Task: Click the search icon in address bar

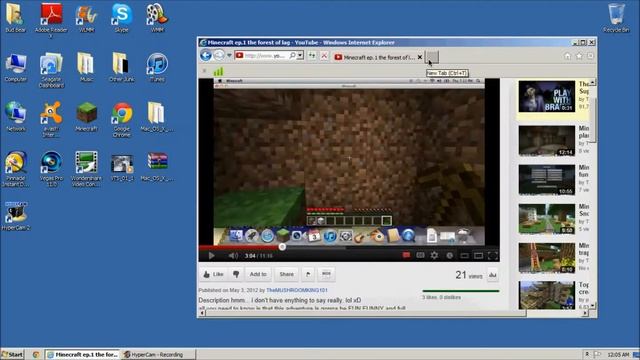Action: [x=292, y=56]
